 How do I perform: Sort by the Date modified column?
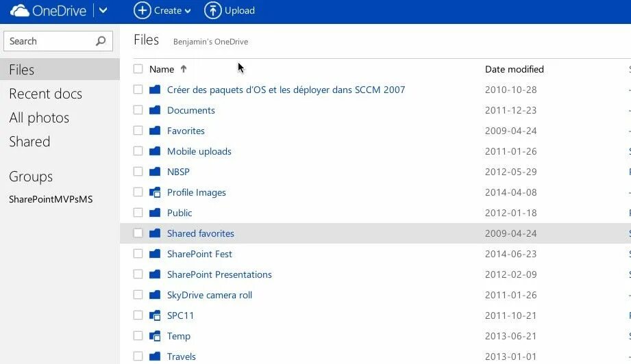[x=515, y=69]
